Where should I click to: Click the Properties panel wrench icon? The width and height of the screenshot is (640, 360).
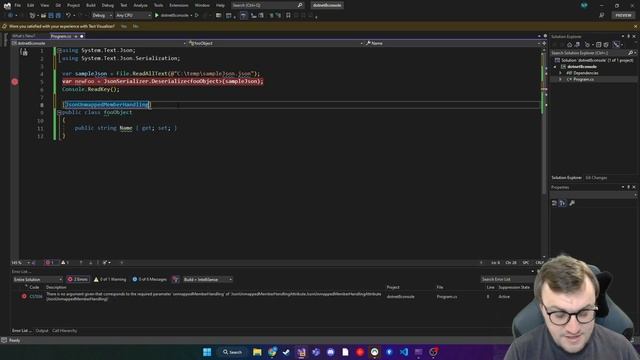[572, 203]
